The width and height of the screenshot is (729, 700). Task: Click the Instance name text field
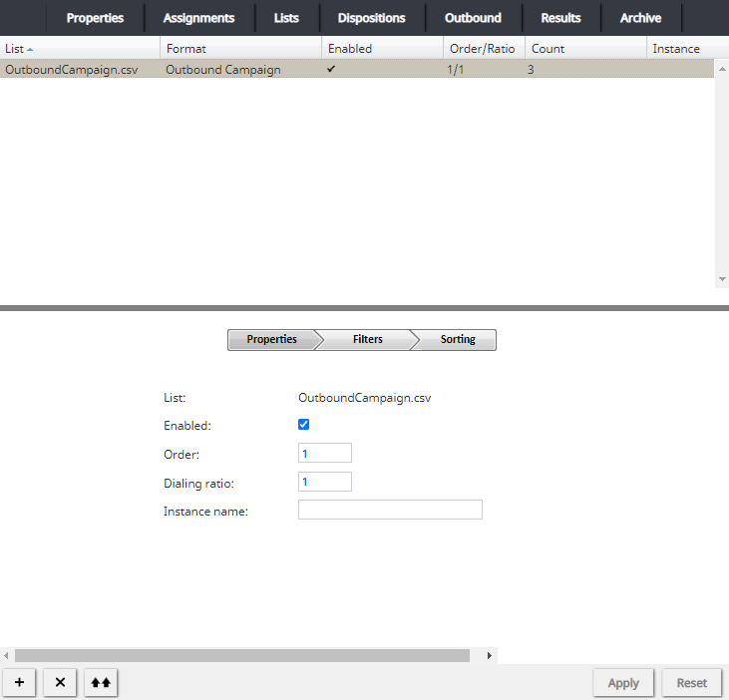click(x=390, y=511)
